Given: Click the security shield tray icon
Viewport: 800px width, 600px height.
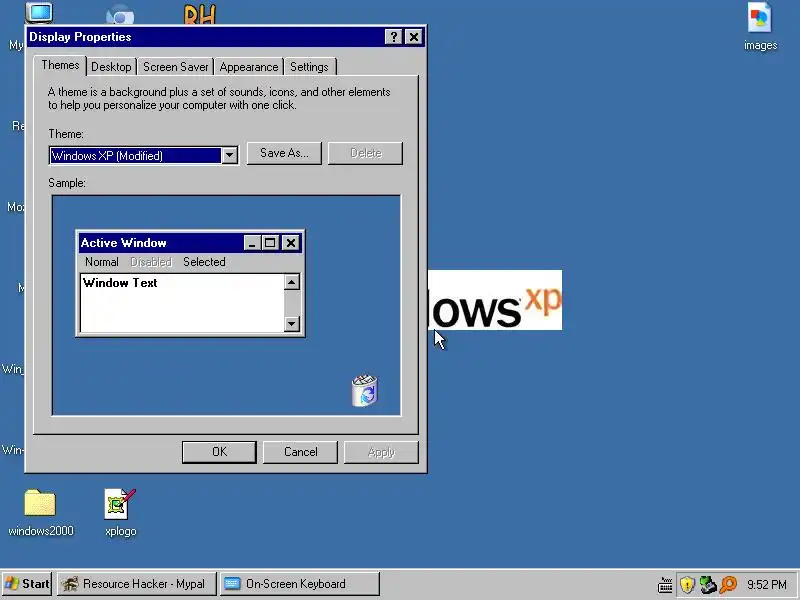Looking at the screenshot, I should pyautogui.click(x=687, y=585).
